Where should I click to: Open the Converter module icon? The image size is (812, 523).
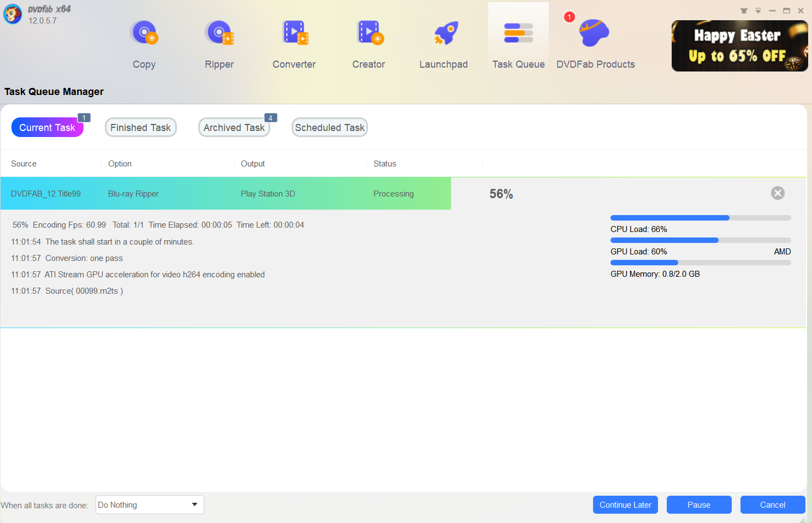point(295,33)
